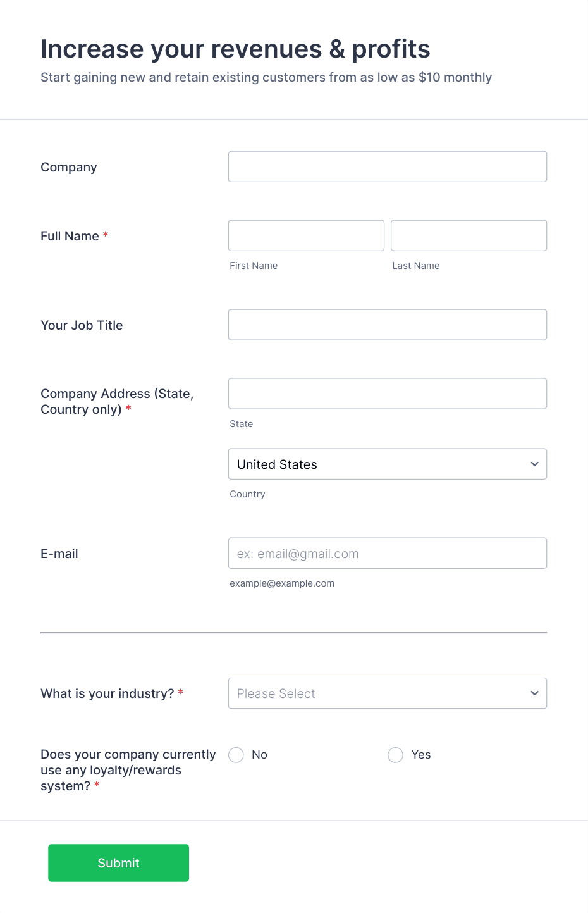This screenshot has height=913, width=588.
Task: Click the 'Increase your revenues & profits' heading
Action: point(235,49)
